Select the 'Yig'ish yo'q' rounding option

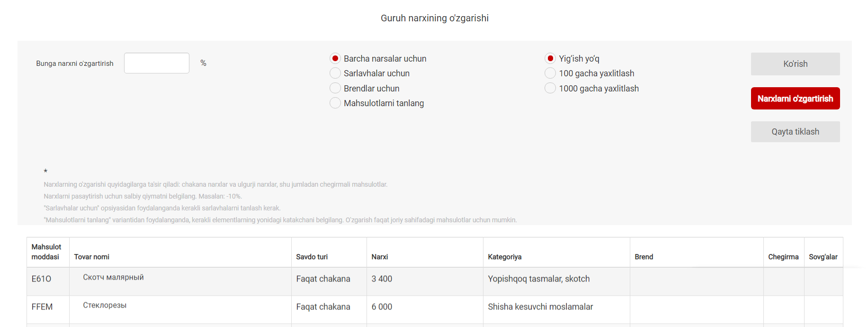point(550,58)
